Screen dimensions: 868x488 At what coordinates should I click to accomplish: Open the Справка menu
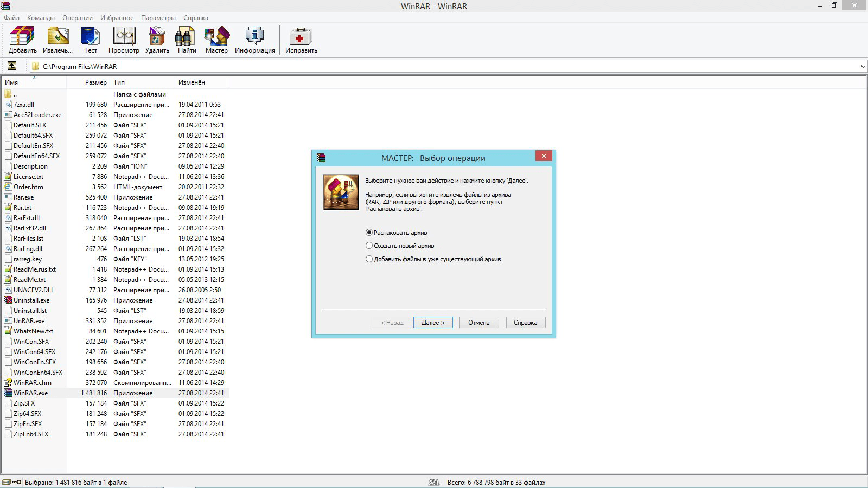tap(196, 18)
